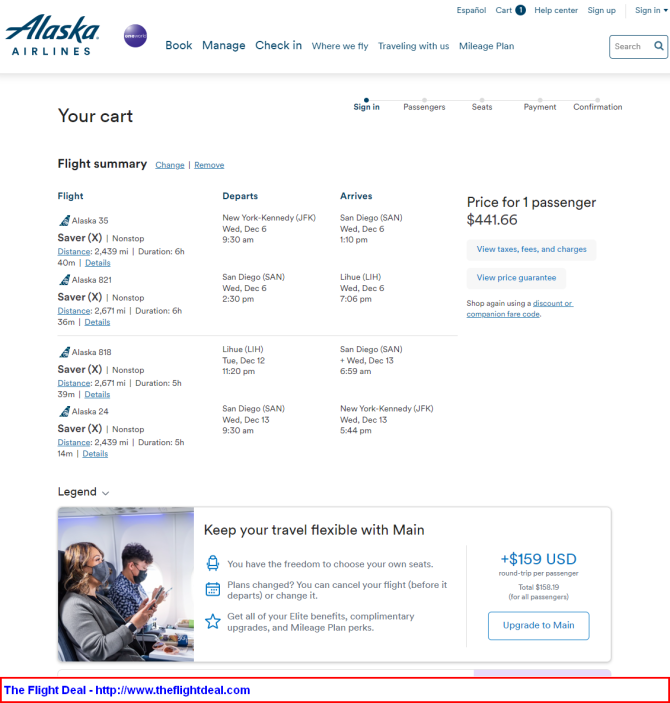Open the Cart link
The height and width of the screenshot is (703, 670).
tap(503, 10)
